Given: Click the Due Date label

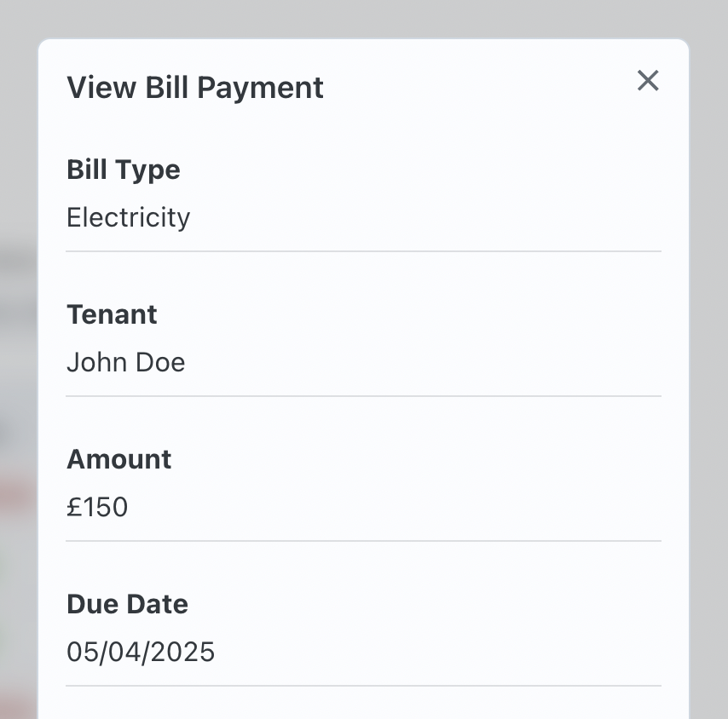Looking at the screenshot, I should (x=127, y=604).
